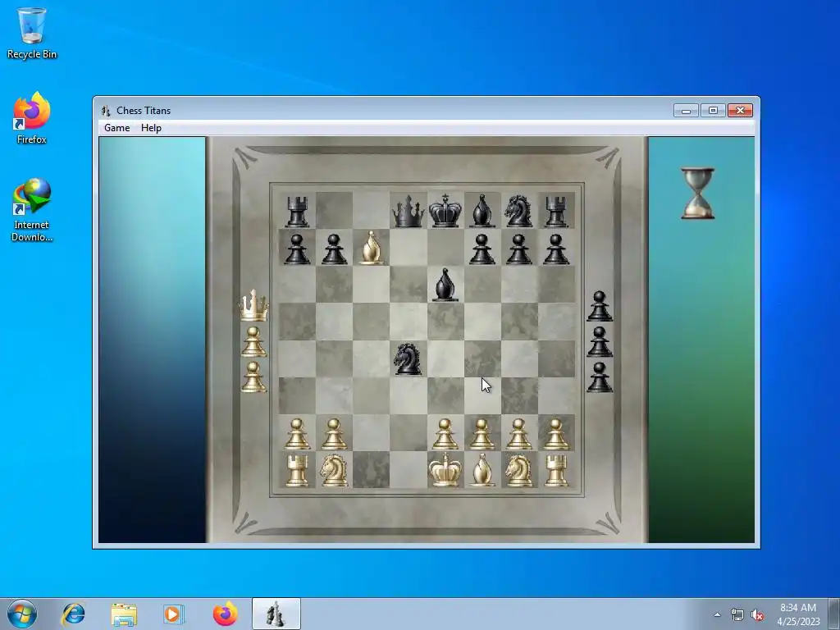Select the black bishop on e6
Image resolution: width=840 pixels, height=630 pixels.
pyautogui.click(x=445, y=285)
